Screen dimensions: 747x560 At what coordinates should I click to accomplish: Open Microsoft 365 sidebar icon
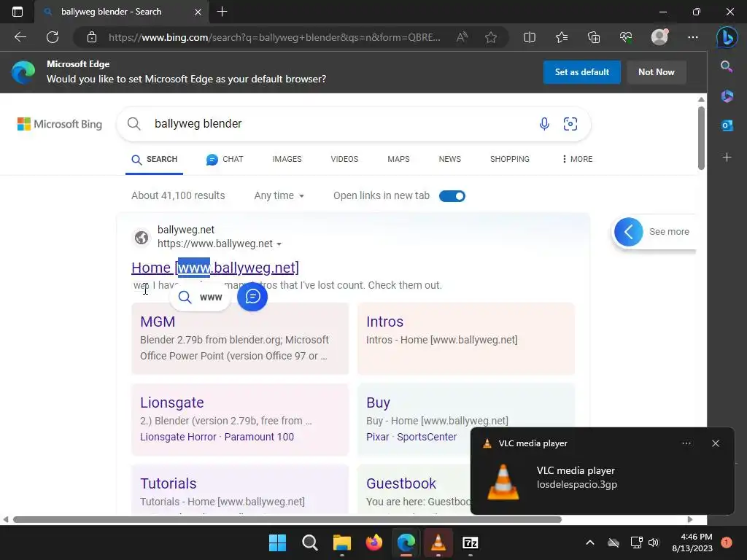click(727, 96)
